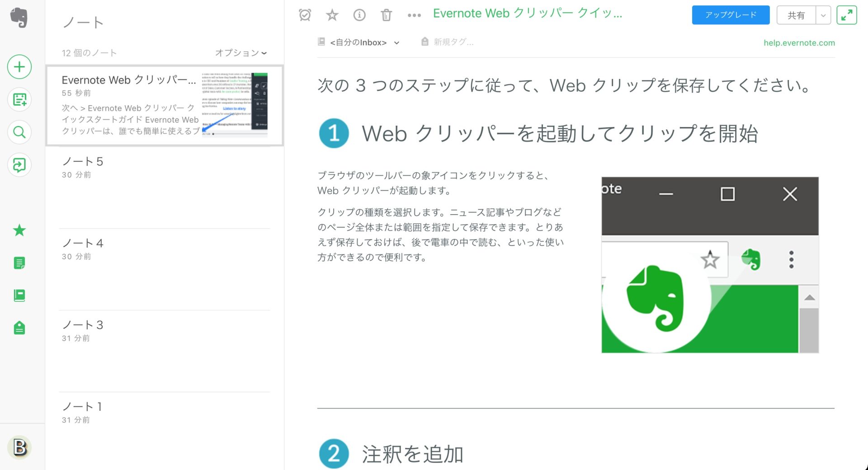Set a reminder with the alarm clock icon

click(305, 15)
